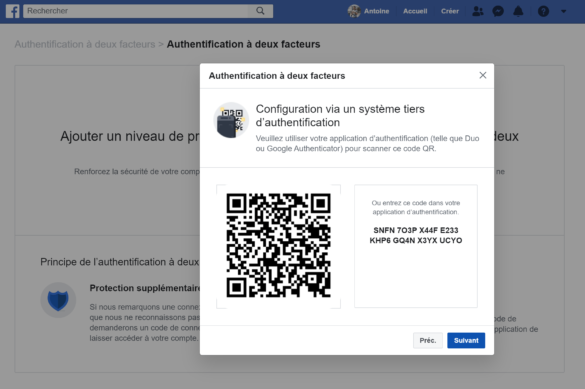The height and width of the screenshot is (389, 585).
Task: Click the heading Configuration via un système tiers
Action: 340,109
